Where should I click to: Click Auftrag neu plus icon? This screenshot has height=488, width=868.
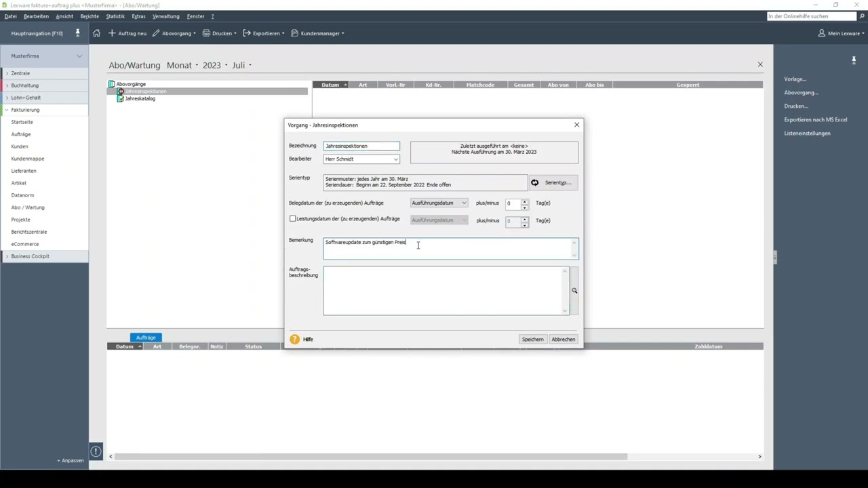click(112, 33)
